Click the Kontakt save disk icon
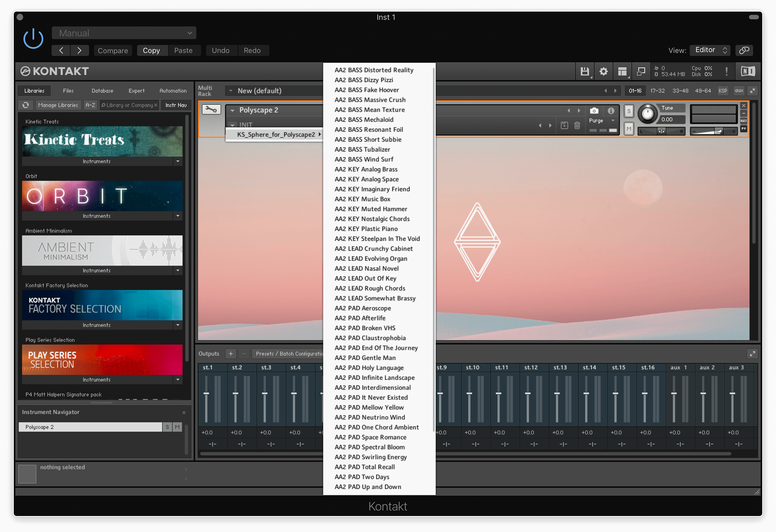 coord(584,71)
